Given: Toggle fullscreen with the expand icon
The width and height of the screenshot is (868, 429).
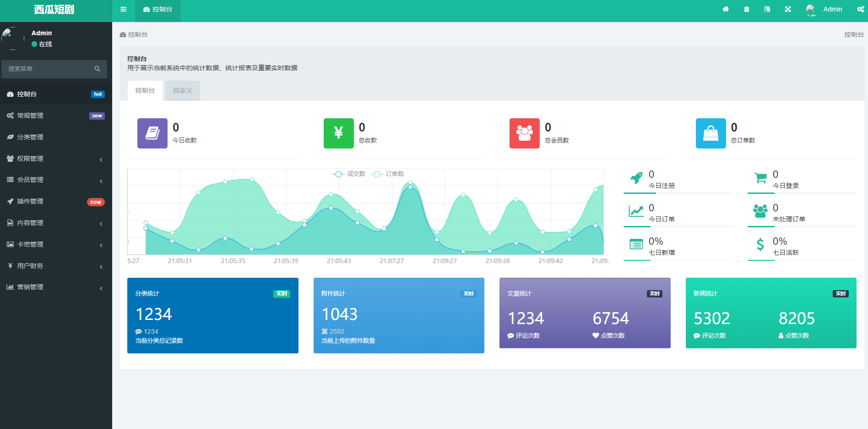Looking at the screenshot, I should (788, 9).
